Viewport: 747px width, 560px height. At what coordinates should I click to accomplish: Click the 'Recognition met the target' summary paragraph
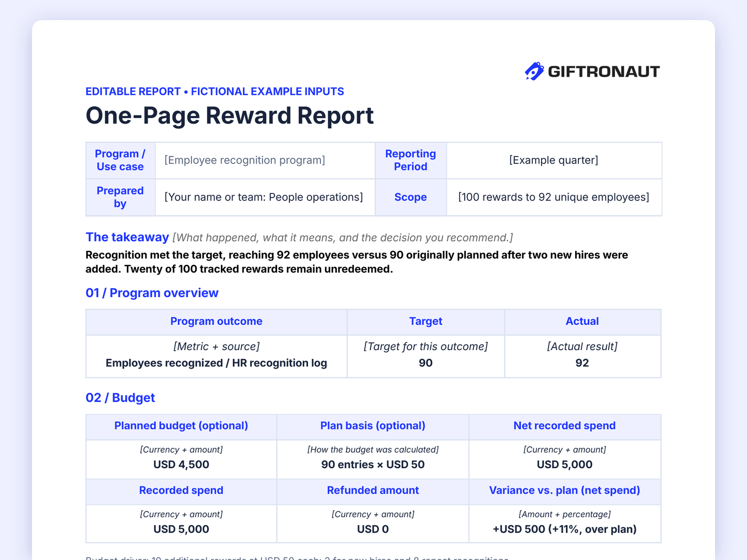[357, 262]
